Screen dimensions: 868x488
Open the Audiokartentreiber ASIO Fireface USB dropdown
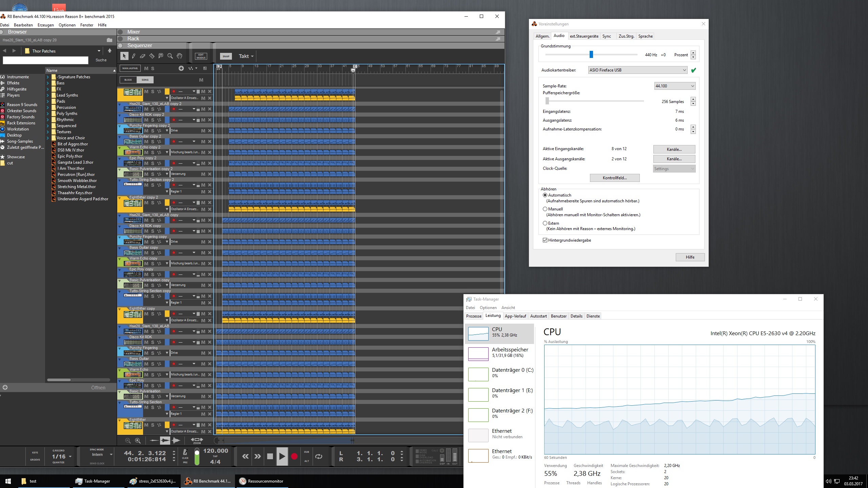tap(638, 70)
